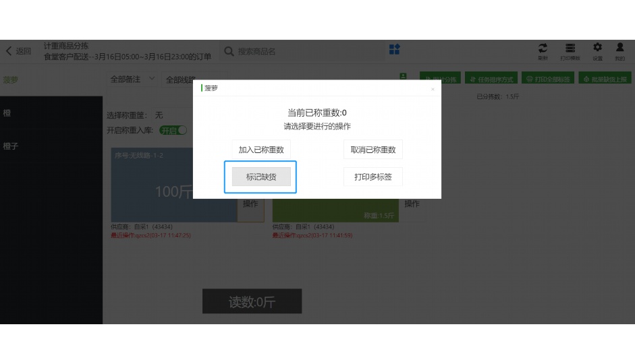Click the 刷新 refresh icon

pyautogui.click(x=543, y=52)
